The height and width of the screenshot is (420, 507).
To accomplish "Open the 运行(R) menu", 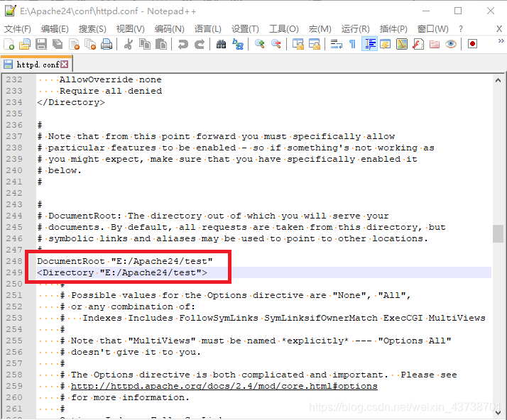I will click(355, 29).
